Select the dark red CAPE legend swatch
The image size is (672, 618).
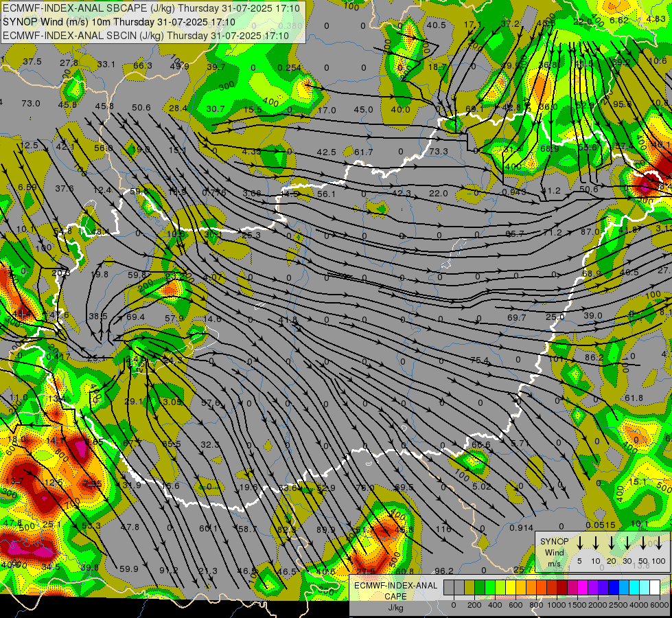click(562, 588)
